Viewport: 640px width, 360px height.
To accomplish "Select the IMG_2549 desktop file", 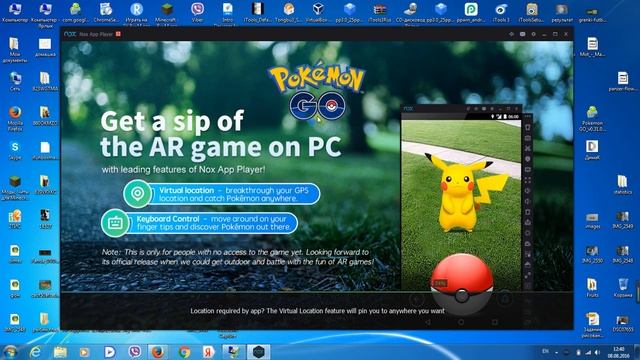I will pos(623,220).
